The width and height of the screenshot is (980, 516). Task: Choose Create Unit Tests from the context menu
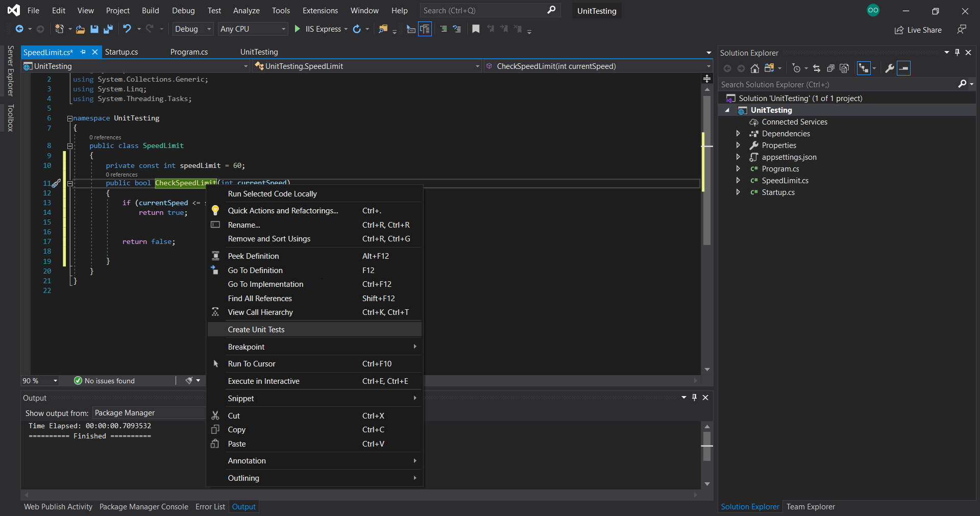point(256,329)
